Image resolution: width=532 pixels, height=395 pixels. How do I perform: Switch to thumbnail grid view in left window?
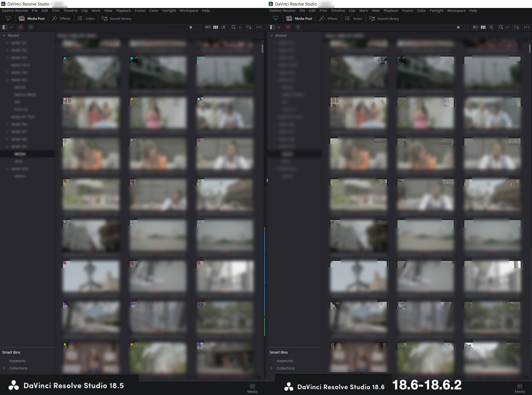coord(216,27)
